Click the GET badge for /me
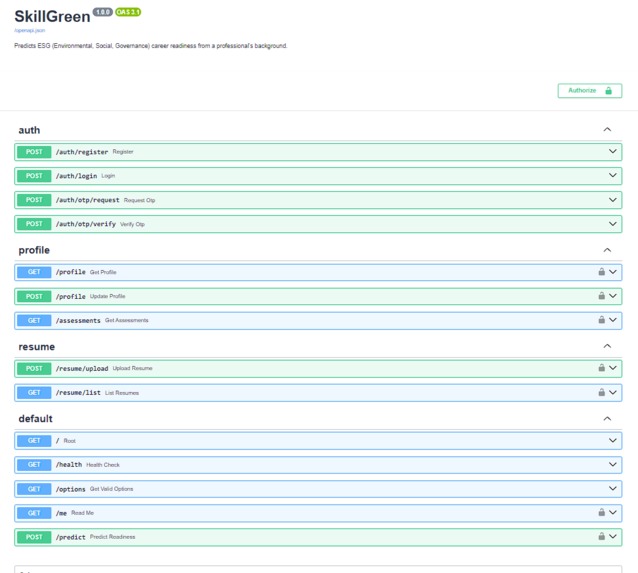The image size is (638, 573). tap(34, 513)
